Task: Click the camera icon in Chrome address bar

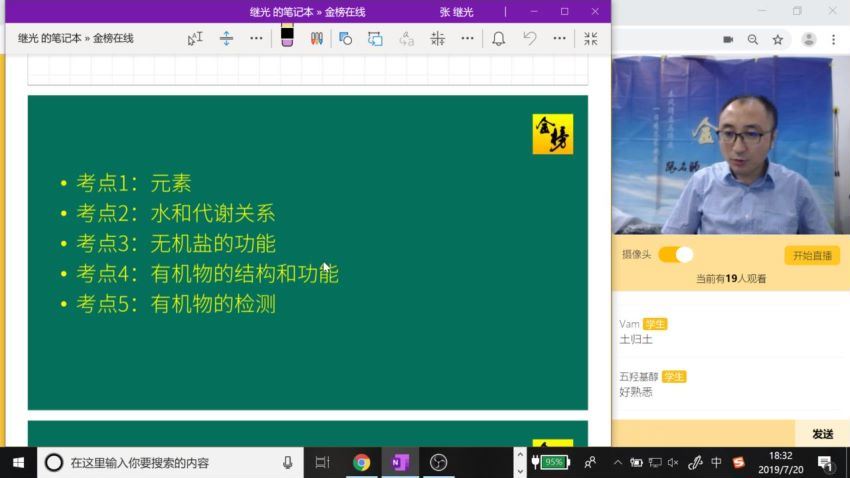Action: (728, 40)
